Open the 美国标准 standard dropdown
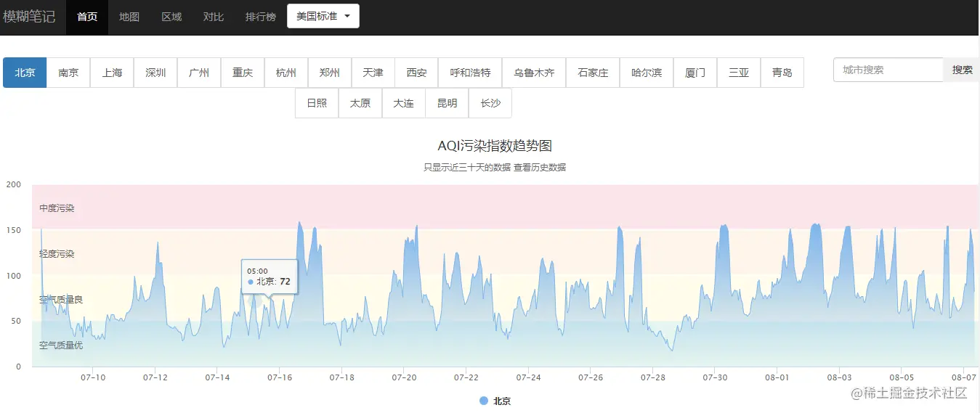Image resolution: width=980 pixels, height=413 pixels. point(323,16)
